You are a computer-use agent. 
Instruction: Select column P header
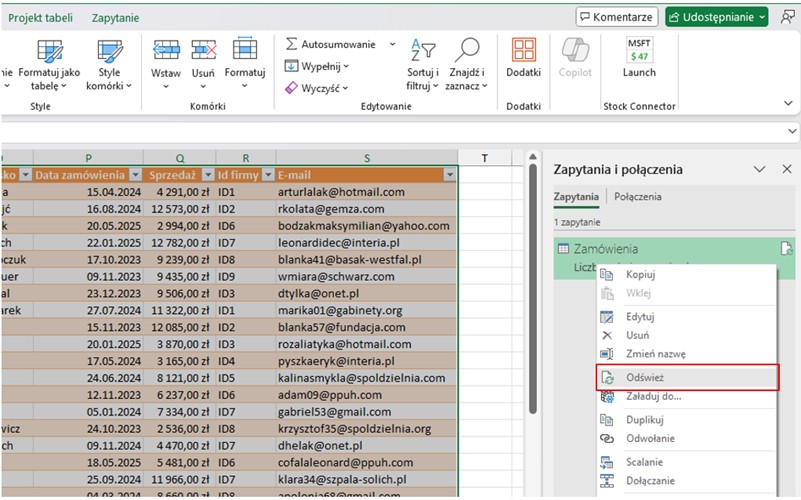tap(88, 158)
